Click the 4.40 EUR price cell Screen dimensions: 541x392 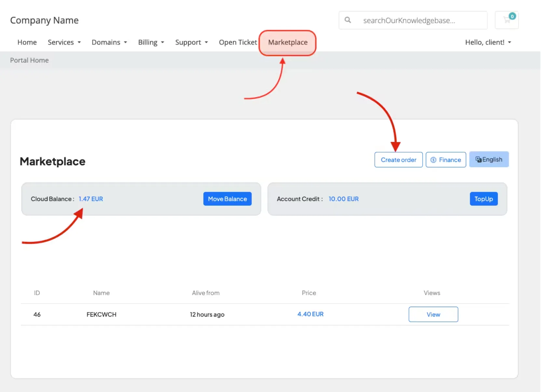[x=310, y=314]
